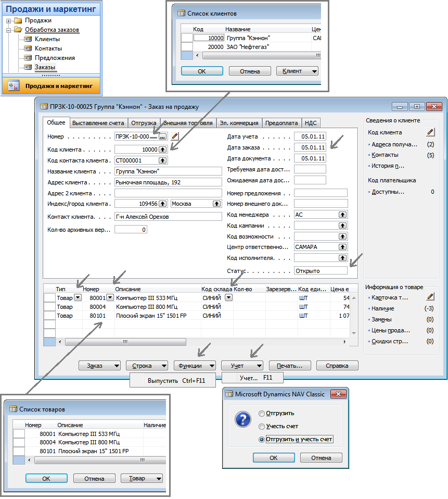448x499 pixels.
Task: Click the chart icon on Продажи и маркетинг bar
Action: (14, 86)
